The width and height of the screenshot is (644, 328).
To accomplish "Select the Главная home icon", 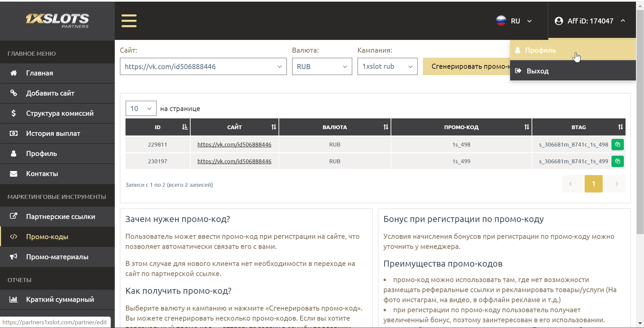I will click(x=13, y=73).
